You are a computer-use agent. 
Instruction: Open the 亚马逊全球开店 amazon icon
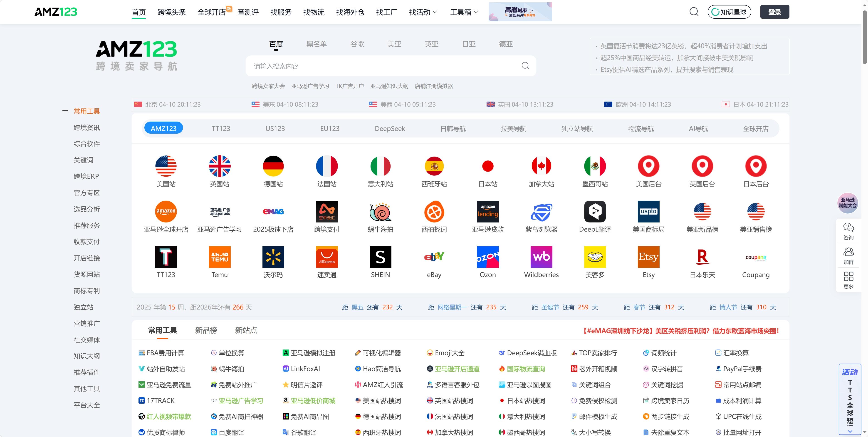point(166,211)
